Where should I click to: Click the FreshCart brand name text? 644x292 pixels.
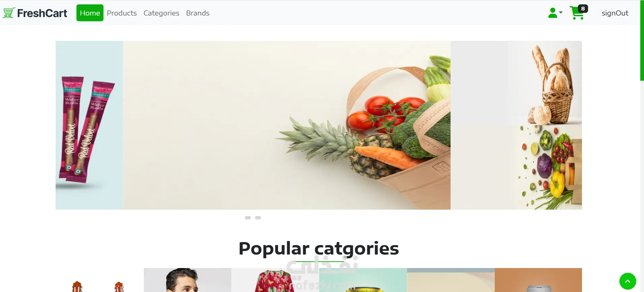(x=42, y=13)
